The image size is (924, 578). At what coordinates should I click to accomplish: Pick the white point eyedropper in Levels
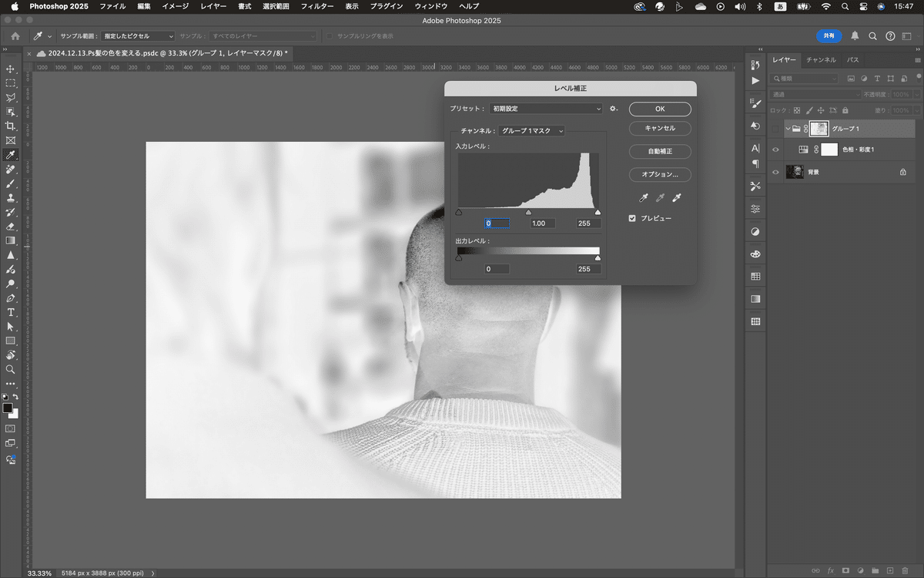coord(677,198)
